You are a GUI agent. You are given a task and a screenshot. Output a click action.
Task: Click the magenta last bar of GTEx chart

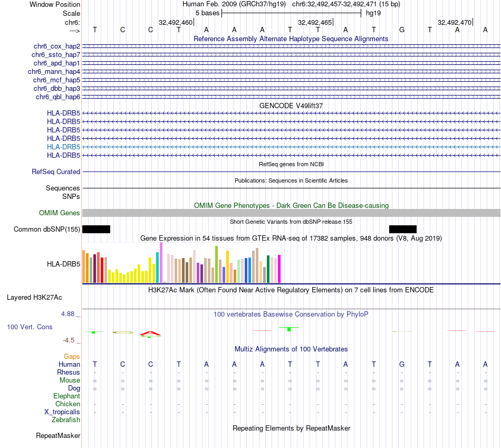click(280, 269)
